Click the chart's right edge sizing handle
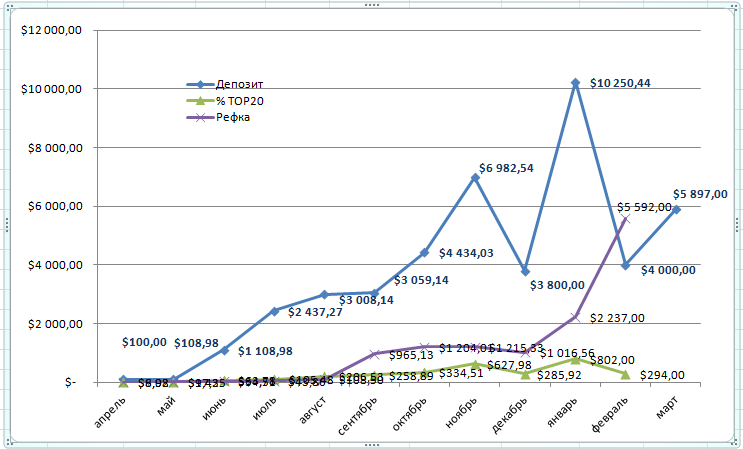 [738, 225]
